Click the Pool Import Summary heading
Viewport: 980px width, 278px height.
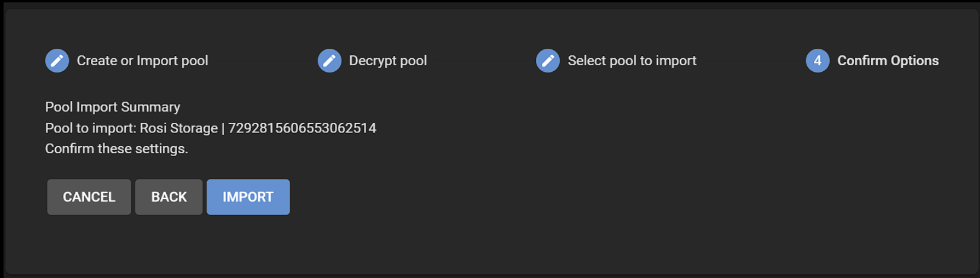[x=113, y=107]
